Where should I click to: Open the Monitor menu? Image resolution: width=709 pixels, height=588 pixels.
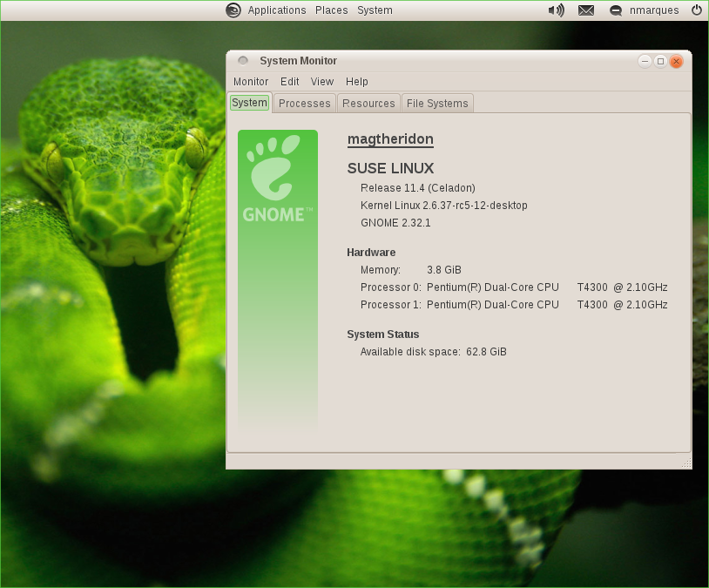[250, 81]
